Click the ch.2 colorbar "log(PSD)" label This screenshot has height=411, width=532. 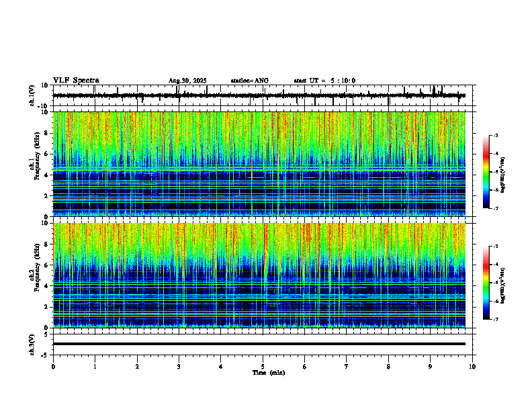(503, 285)
